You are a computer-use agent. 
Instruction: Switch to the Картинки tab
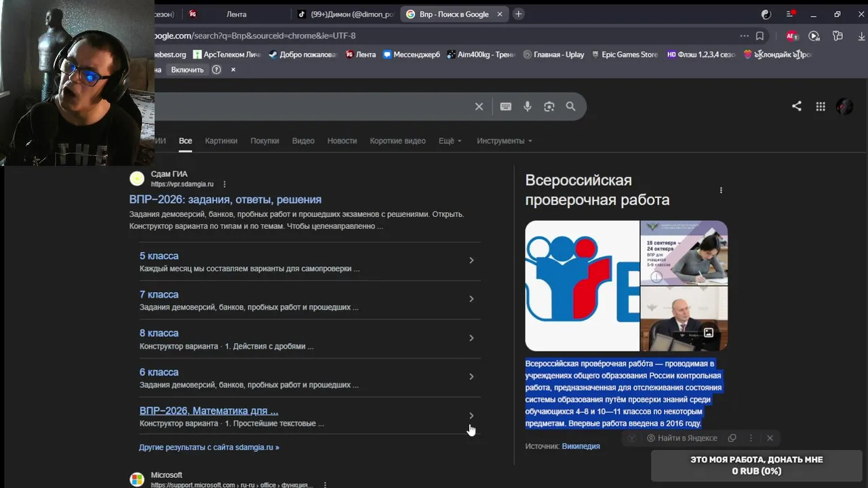[x=221, y=141]
